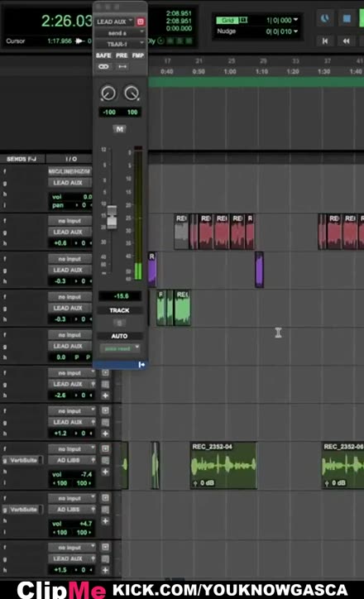Click the inverse pan arrow icon
364x599 pixels.
pyautogui.click(x=122, y=66)
